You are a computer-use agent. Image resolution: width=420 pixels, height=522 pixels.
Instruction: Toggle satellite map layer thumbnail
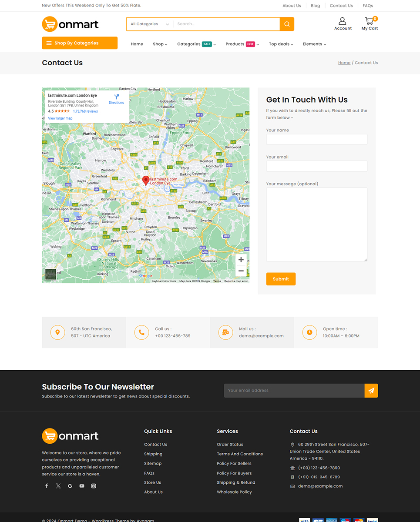pyautogui.click(x=50, y=274)
